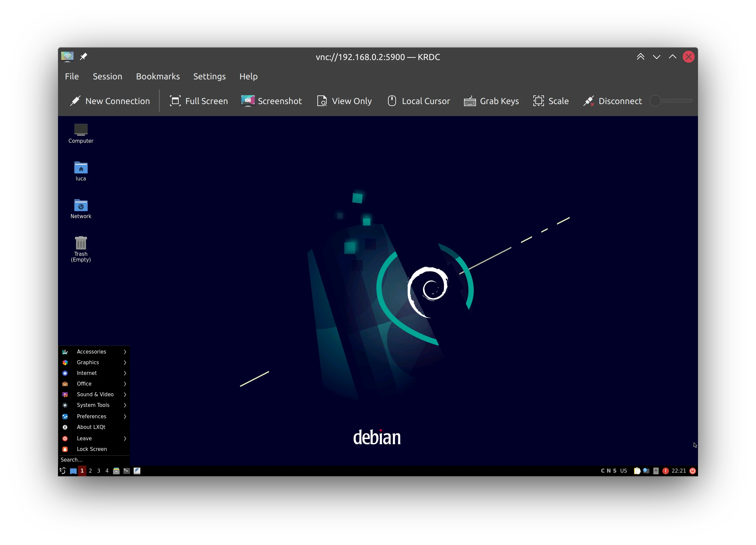Expand the Accessories submenu
Viewport: 756px width, 545px height.
94,351
